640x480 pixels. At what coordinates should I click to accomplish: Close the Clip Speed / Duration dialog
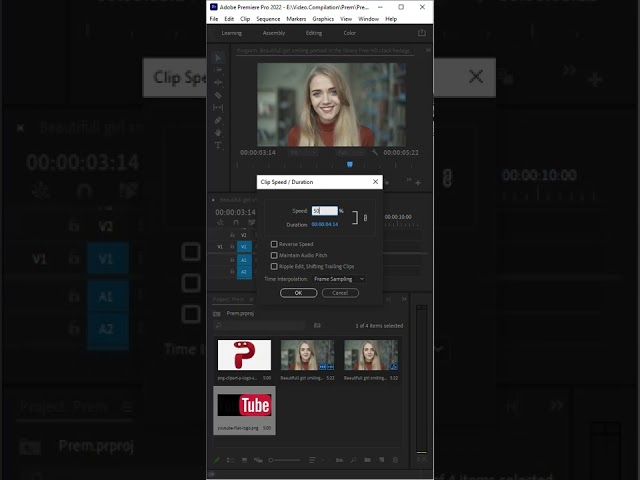[376, 182]
